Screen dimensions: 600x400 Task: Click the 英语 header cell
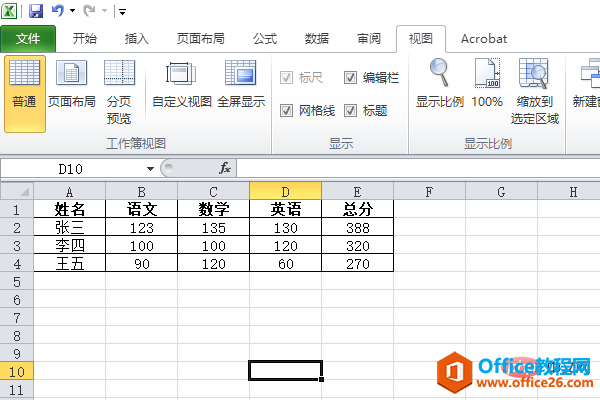[x=285, y=209]
